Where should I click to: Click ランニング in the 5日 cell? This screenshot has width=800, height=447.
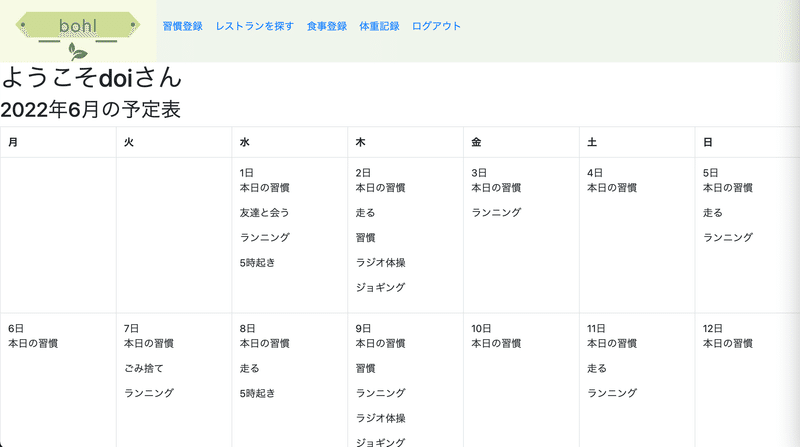728,238
